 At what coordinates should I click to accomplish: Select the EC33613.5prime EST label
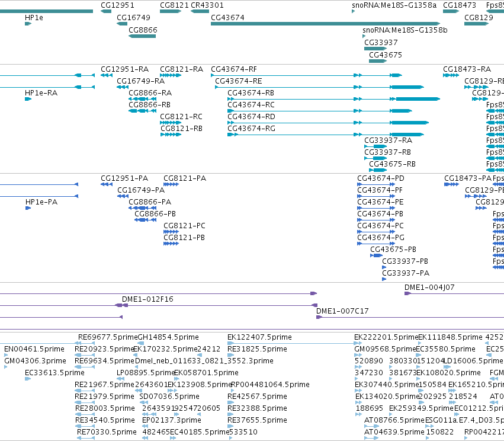(x=54, y=373)
